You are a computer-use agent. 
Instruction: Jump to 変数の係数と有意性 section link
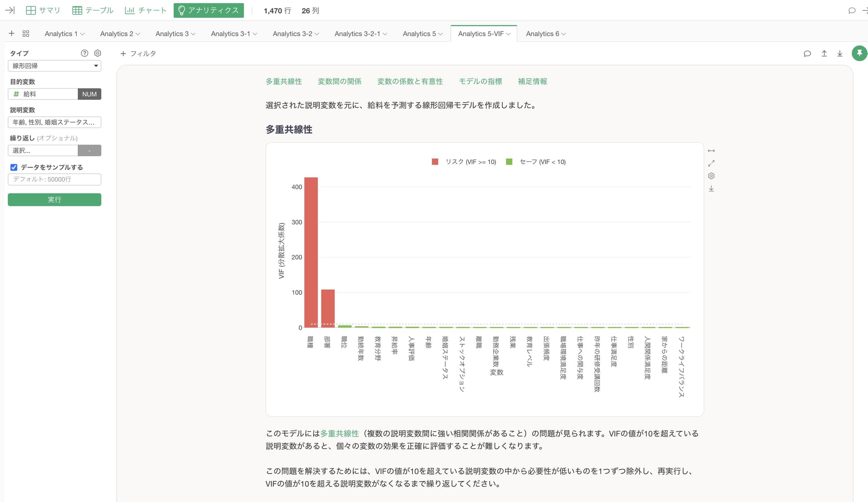tap(410, 81)
